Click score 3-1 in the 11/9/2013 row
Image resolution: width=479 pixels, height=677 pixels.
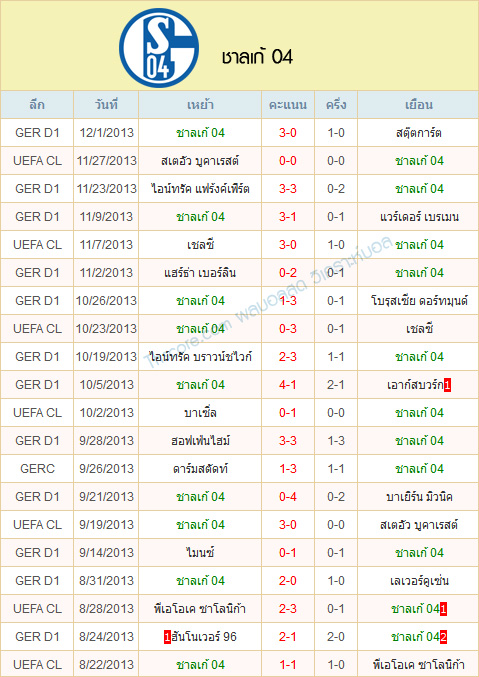tap(288, 217)
